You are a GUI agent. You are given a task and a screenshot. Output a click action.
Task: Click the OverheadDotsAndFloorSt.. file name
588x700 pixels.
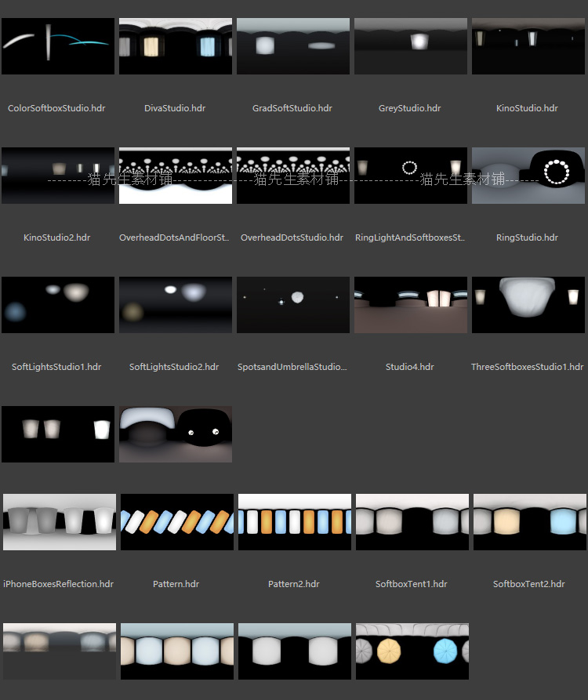[174, 238]
